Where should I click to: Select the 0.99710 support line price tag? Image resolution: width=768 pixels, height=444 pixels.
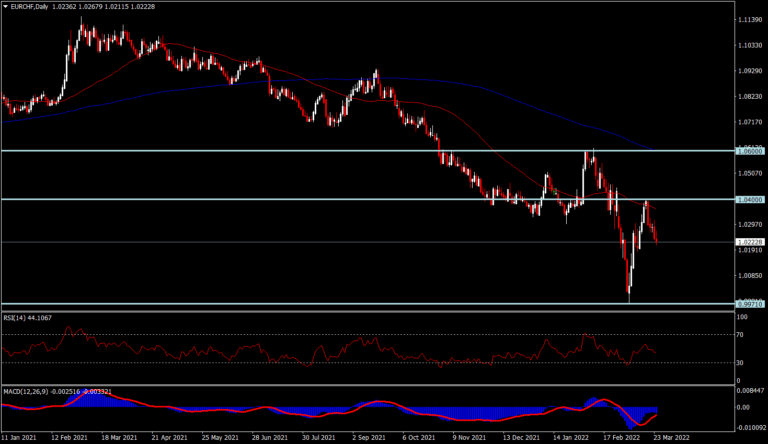[x=750, y=304]
